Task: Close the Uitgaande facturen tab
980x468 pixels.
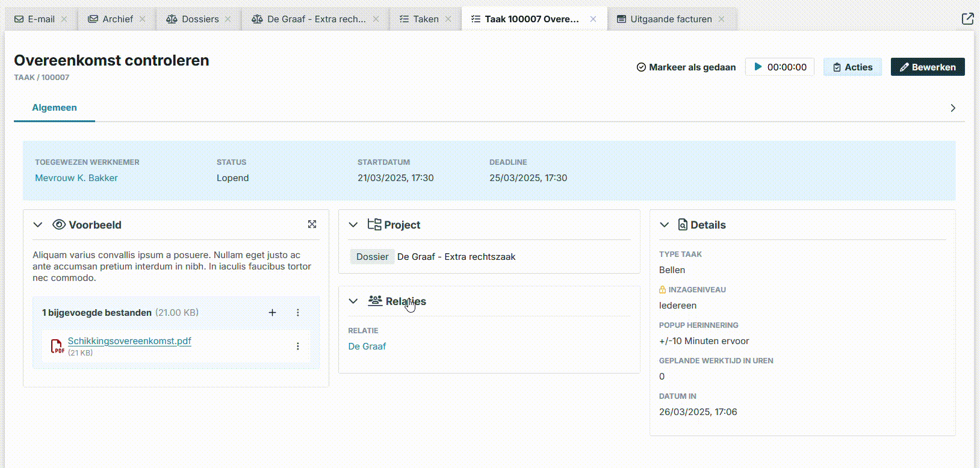Action: coord(722,19)
